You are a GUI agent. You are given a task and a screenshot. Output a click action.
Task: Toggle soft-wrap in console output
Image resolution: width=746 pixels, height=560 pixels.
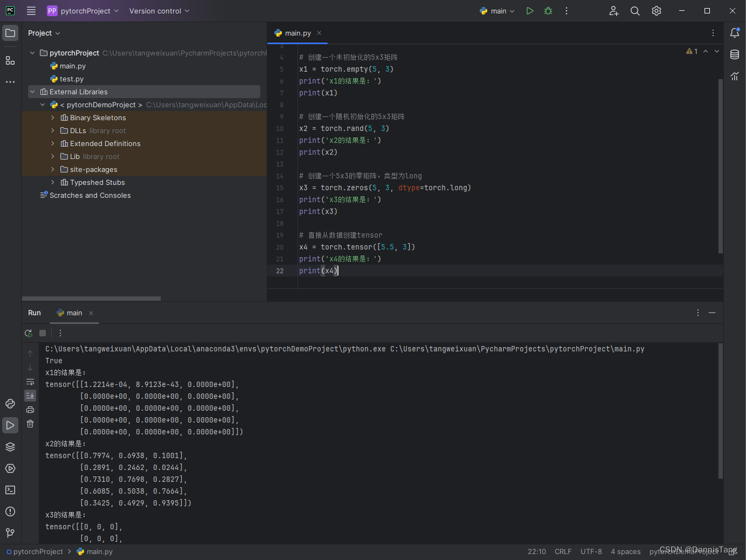pos(30,382)
